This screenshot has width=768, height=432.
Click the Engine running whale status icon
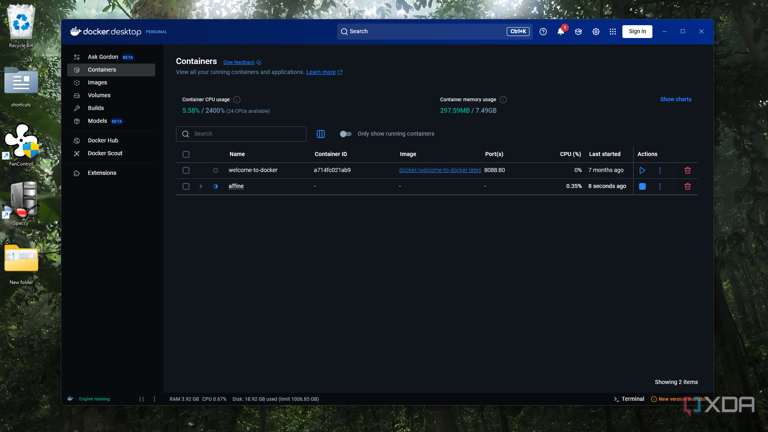[71, 399]
